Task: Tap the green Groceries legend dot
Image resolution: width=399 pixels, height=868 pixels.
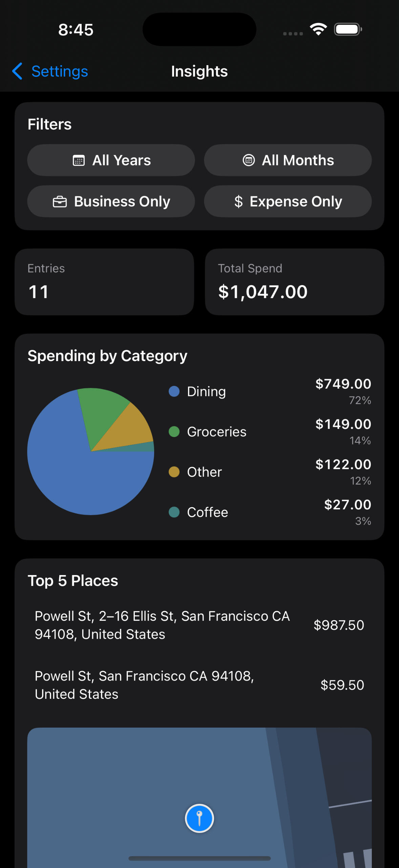Action: 174,432
